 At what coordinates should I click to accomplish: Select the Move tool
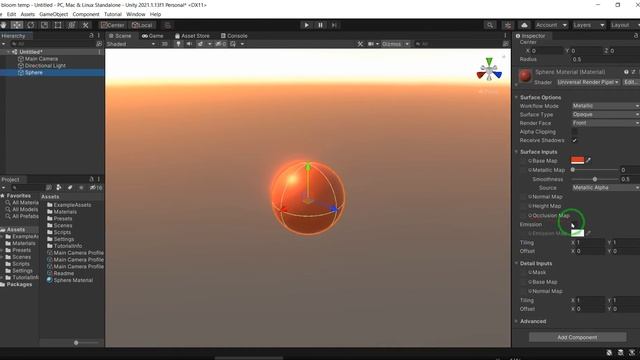[17, 25]
